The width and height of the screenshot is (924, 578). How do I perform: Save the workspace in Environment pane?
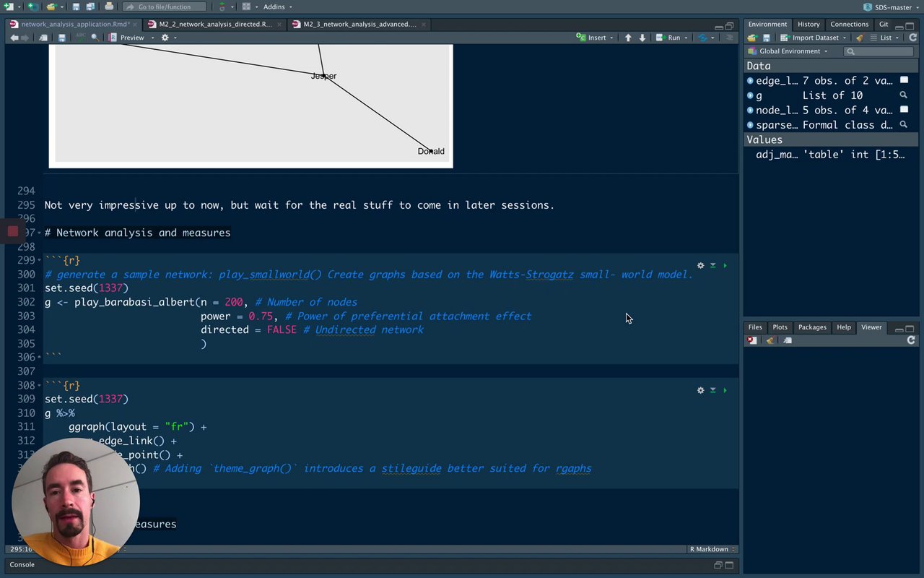tap(765, 38)
